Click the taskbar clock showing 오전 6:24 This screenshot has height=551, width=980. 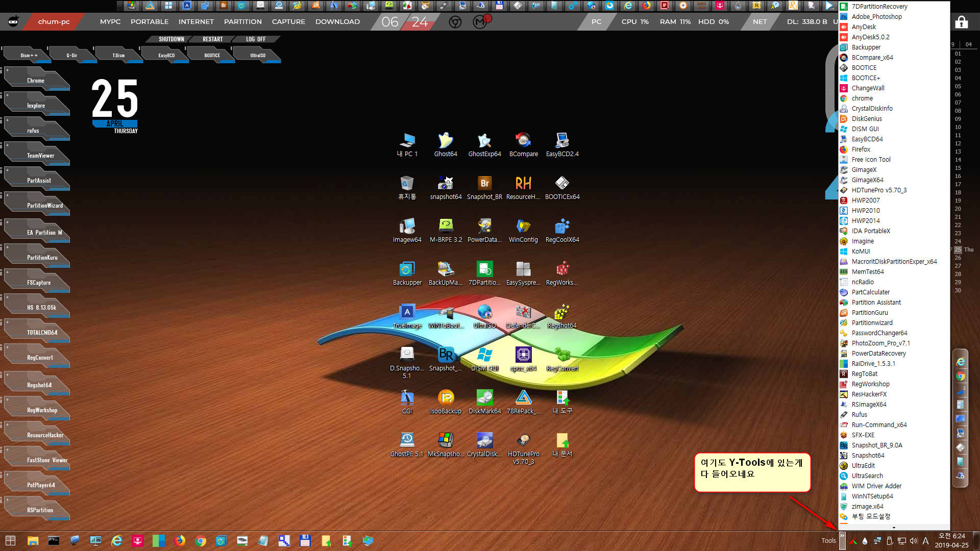[x=951, y=541]
